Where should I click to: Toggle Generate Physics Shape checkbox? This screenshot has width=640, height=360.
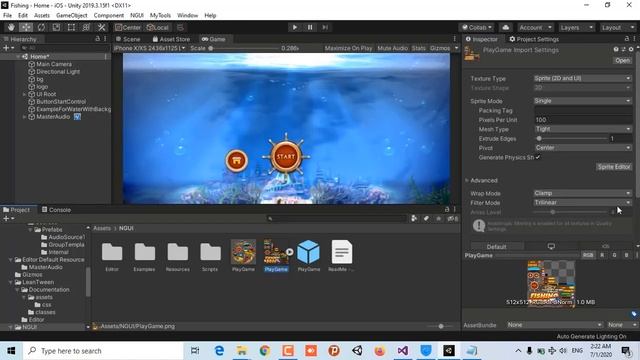click(538, 157)
